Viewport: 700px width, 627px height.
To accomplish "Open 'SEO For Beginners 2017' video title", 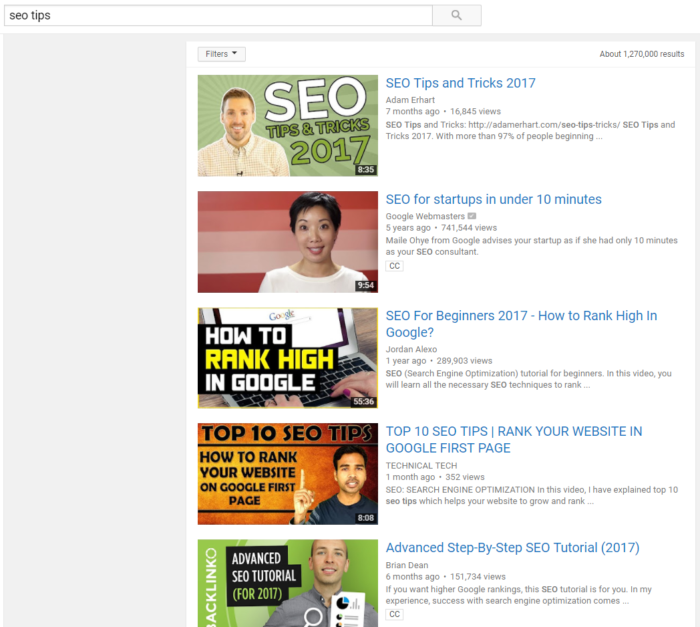I will pos(521,324).
